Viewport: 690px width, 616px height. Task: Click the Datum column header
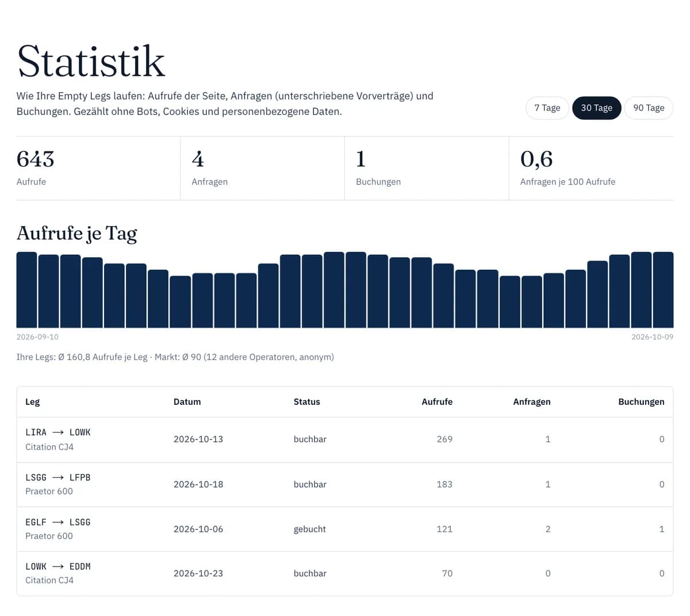point(187,402)
